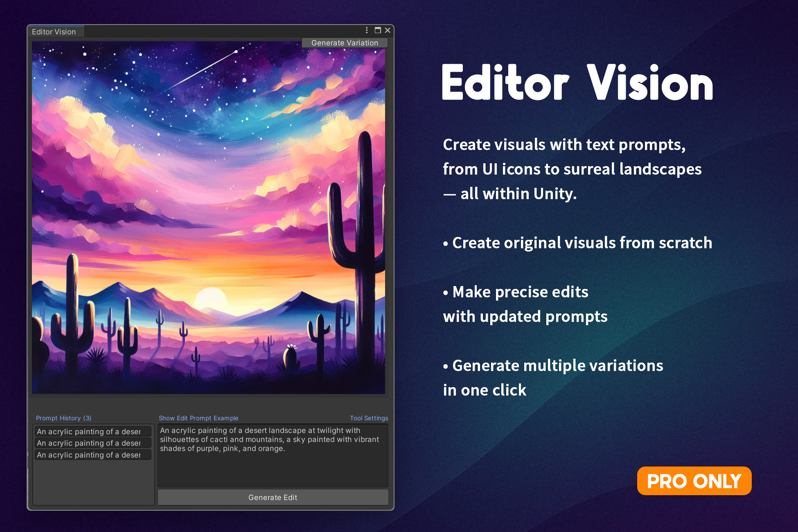This screenshot has width=798, height=532.
Task: Click empty space below prompt history entries
Action: pos(93,483)
